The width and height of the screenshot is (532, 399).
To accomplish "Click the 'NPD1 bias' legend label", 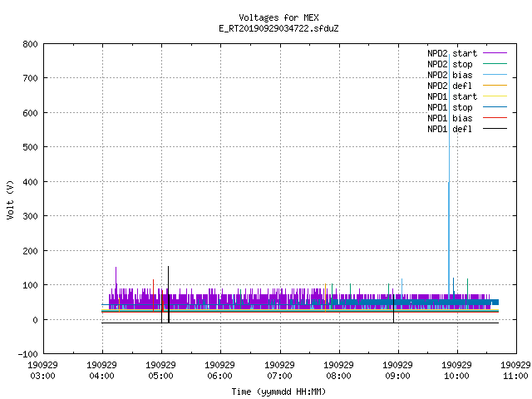I will 450,118.
